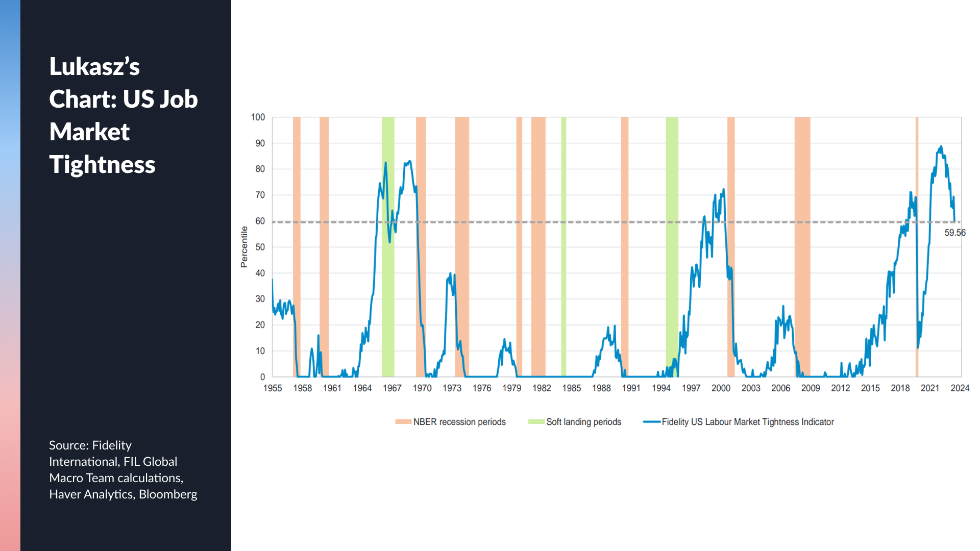
Task: Click the 2000 x-axis label
Action: coord(721,388)
